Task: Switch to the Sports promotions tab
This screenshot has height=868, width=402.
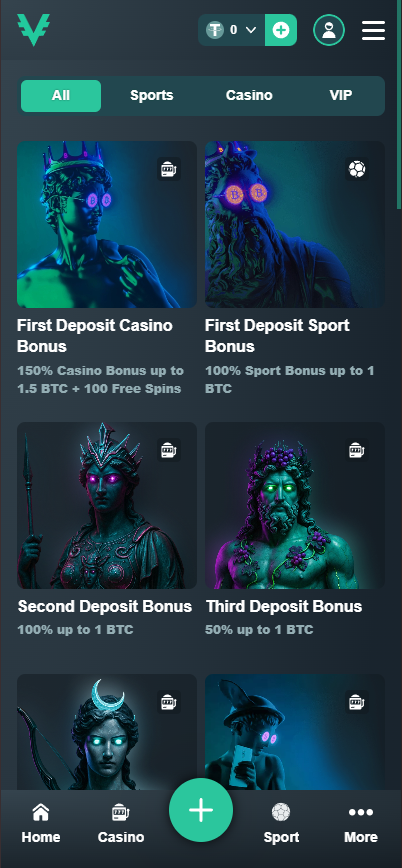Action: point(152,96)
